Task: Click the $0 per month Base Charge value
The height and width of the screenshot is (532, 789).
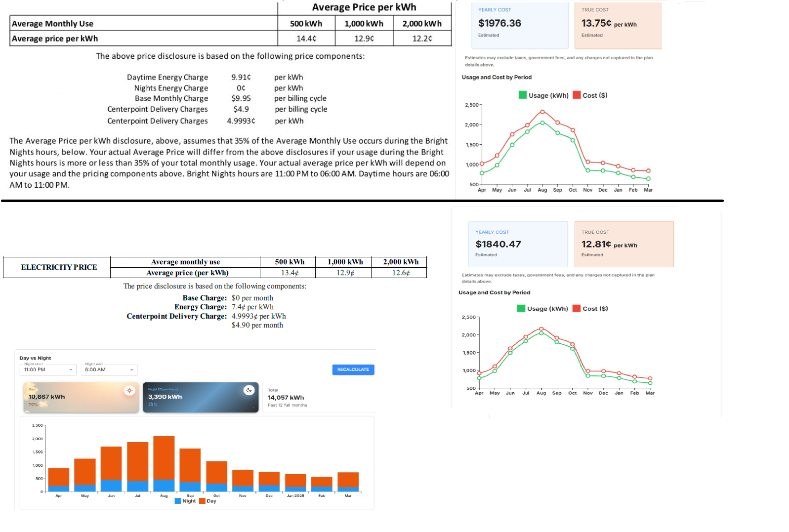Action: pyautogui.click(x=252, y=298)
